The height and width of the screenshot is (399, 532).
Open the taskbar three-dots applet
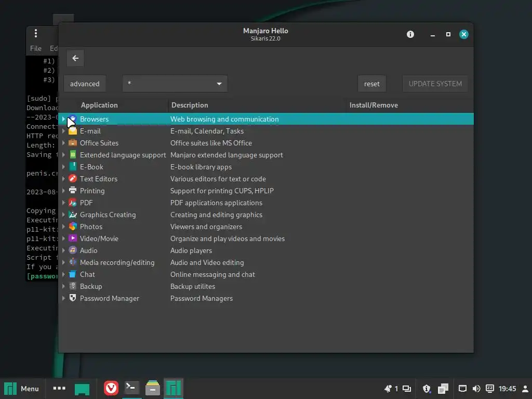pos(59,388)
